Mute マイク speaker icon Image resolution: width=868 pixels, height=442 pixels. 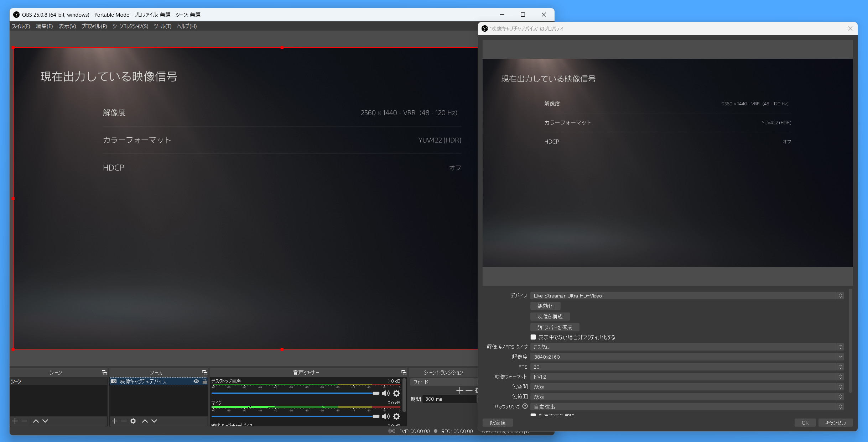[x=386, y=416]
